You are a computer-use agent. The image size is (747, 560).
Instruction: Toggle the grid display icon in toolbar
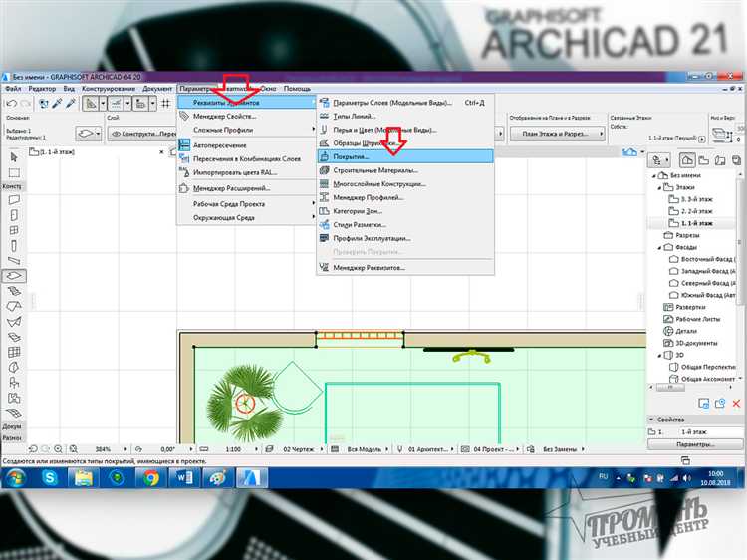point(165,103)
